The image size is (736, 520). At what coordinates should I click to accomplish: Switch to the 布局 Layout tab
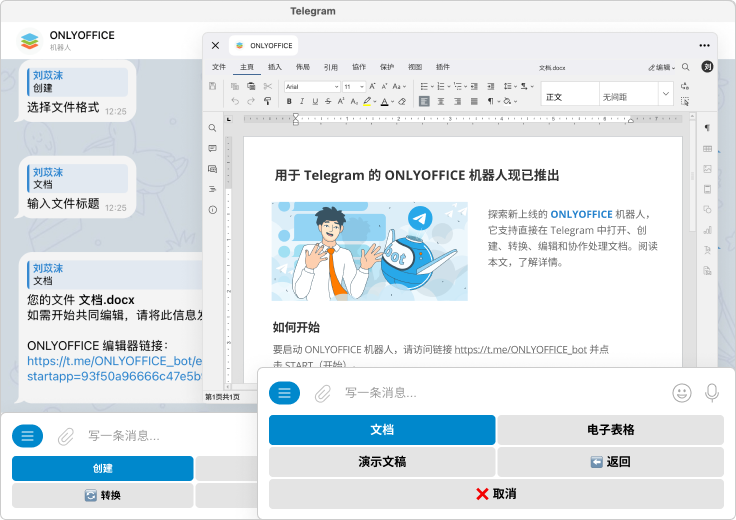coord(303,67)
